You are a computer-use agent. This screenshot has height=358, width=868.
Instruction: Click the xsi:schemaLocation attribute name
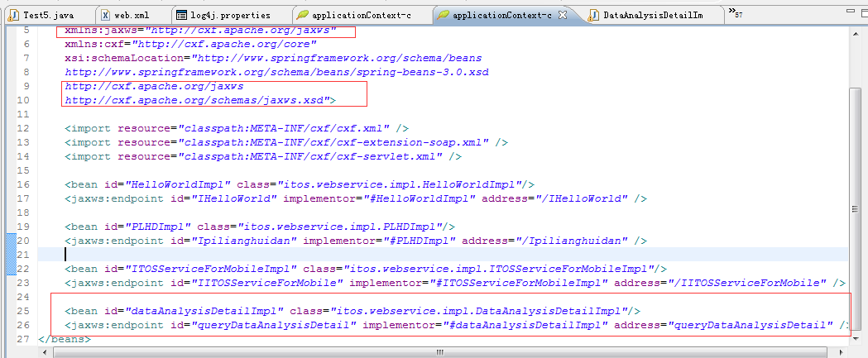point(125,58)
